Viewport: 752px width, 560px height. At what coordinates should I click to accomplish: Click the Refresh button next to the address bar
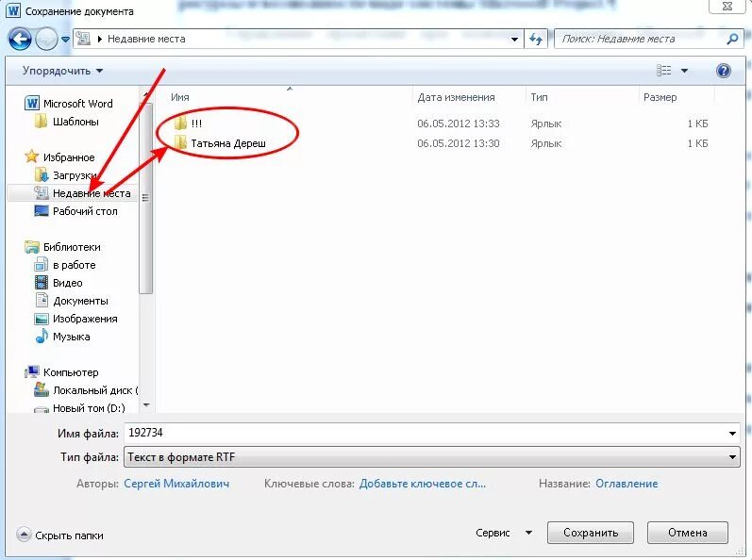tap(536, 40)
